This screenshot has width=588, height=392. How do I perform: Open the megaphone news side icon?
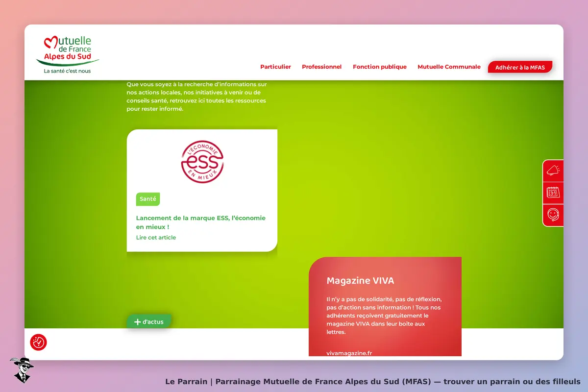[x=553, y=171]
